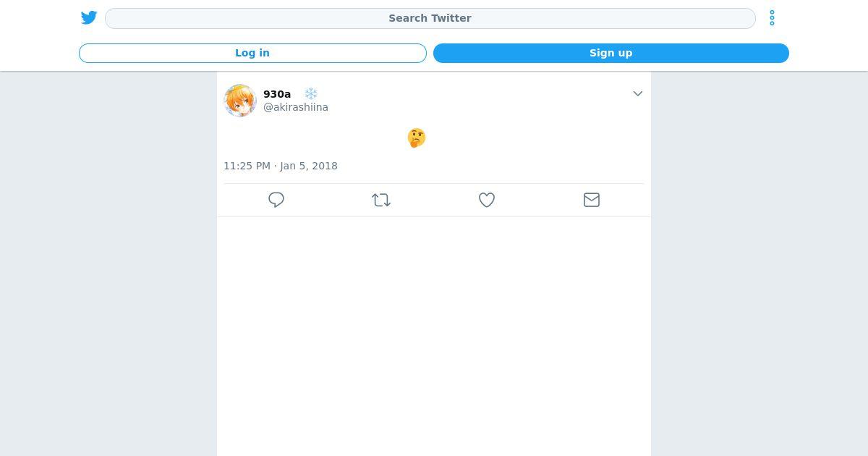Retweet the post using the arrows icon

[381, 200]
